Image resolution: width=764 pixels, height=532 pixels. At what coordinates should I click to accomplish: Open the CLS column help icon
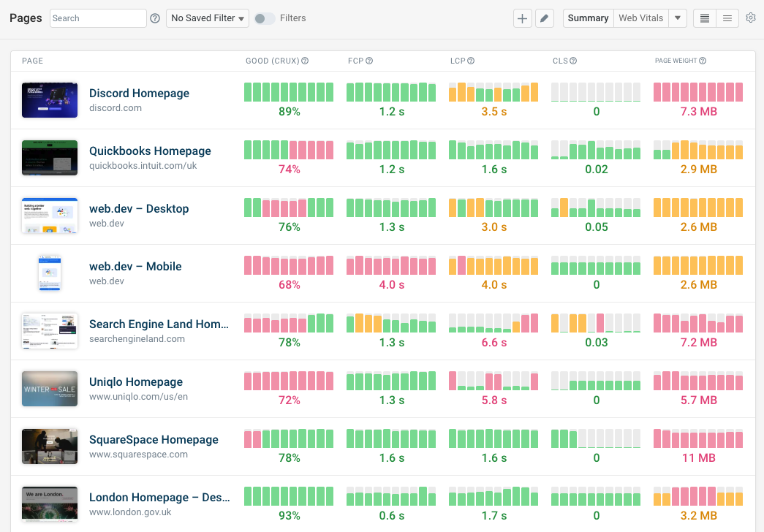click(x=575, y=61)
